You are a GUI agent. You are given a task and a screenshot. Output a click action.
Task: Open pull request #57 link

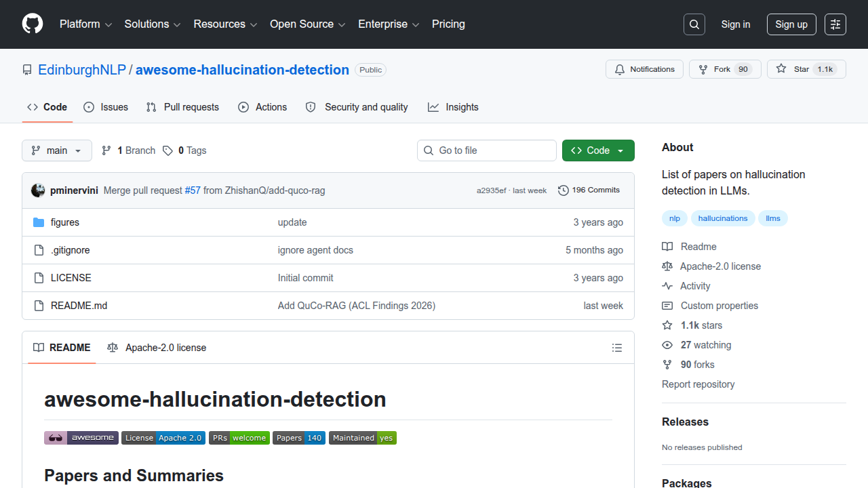click(x=193, y=190)
